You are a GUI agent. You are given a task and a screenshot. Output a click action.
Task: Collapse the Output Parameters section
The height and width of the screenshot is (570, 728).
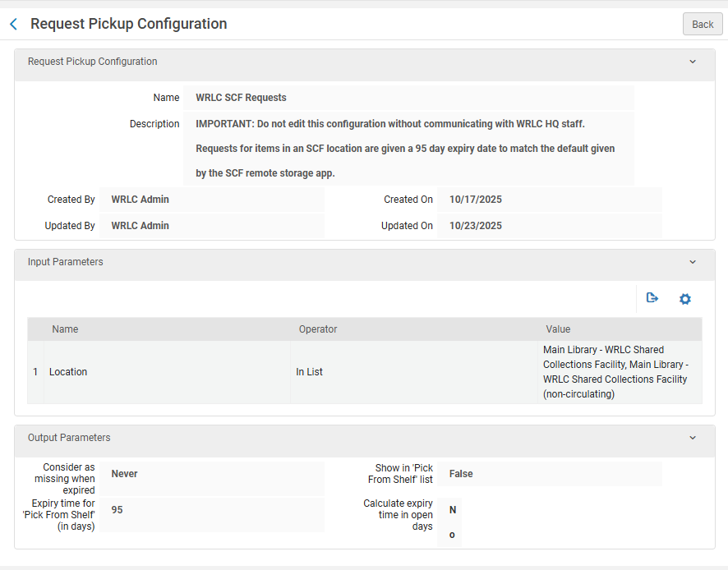[x=692, y=439]
